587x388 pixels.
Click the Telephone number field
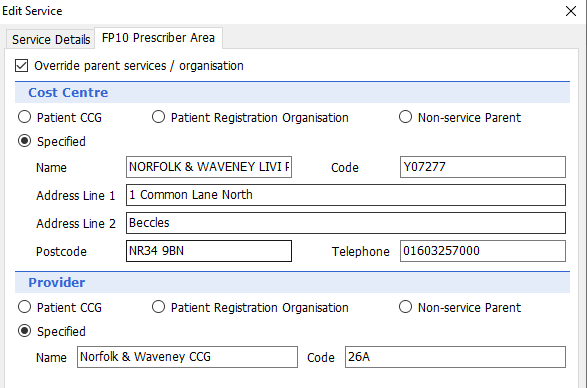pyautogui.click(x=483, y=251)
